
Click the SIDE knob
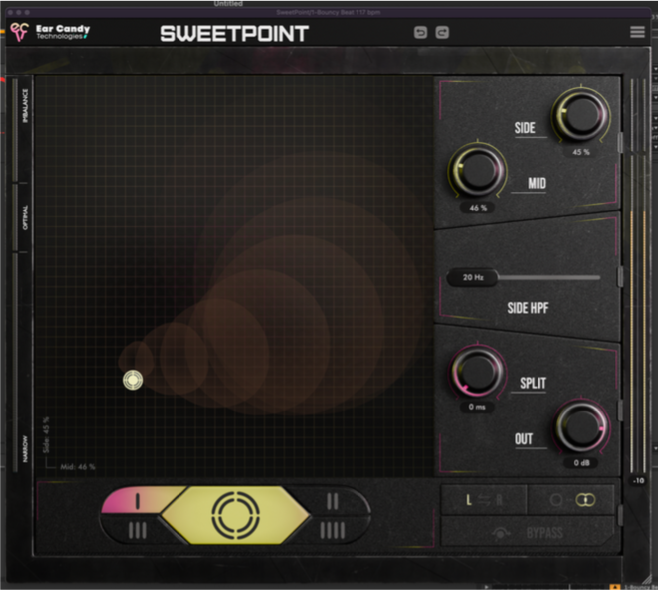point(581,114)
